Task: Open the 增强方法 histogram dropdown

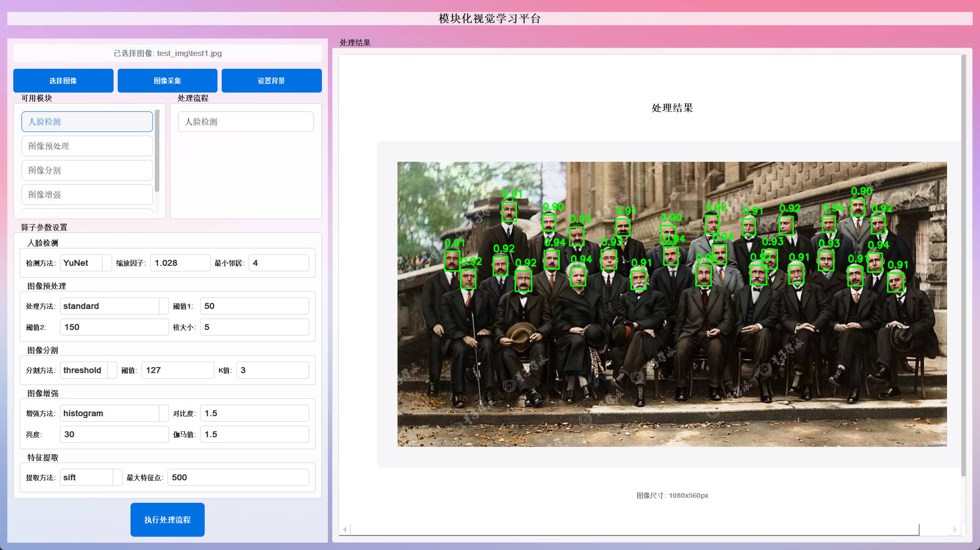Action: (x=114, y=413)
